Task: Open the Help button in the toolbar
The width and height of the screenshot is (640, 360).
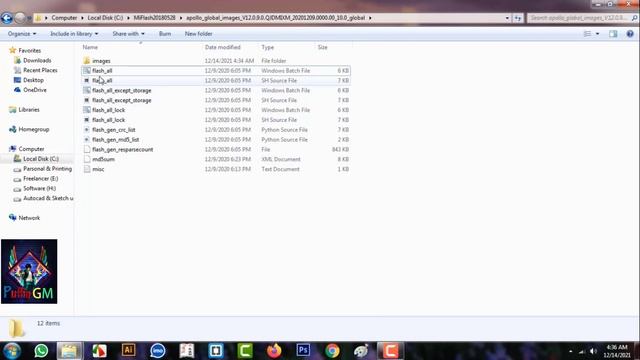Action: (x=630, y=34)
